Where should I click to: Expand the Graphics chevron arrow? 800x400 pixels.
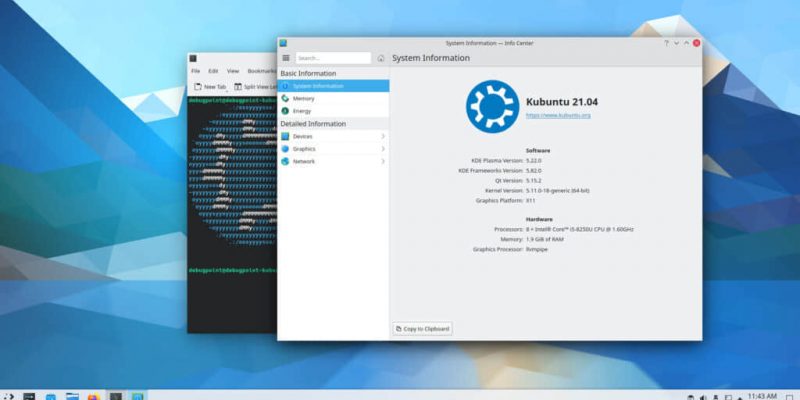(383, 149)
